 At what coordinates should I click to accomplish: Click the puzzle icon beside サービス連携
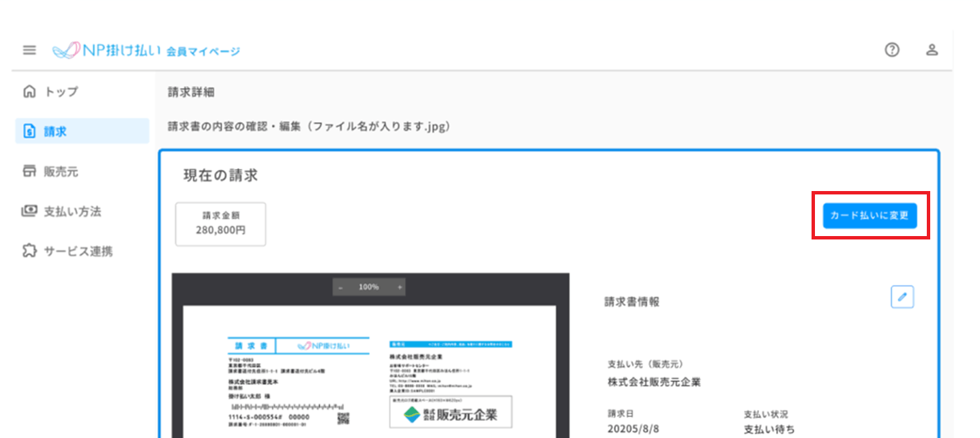click(x=30, y=251)
